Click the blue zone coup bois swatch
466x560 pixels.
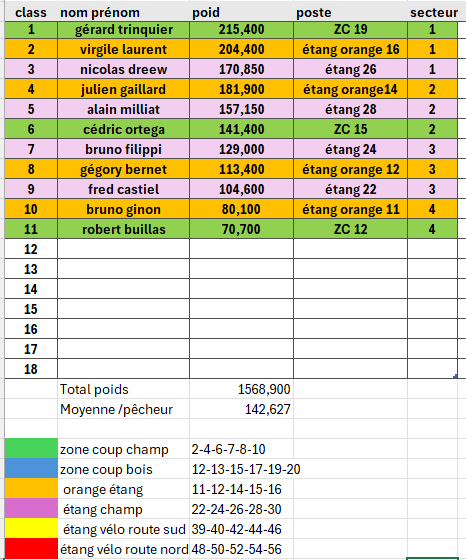(31, 469)
